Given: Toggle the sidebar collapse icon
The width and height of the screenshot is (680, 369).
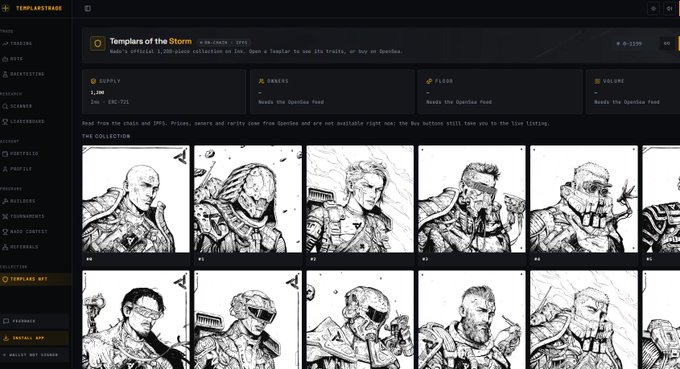Looking at the screenshot, I should pyautogui.click(x=88, y=8).
